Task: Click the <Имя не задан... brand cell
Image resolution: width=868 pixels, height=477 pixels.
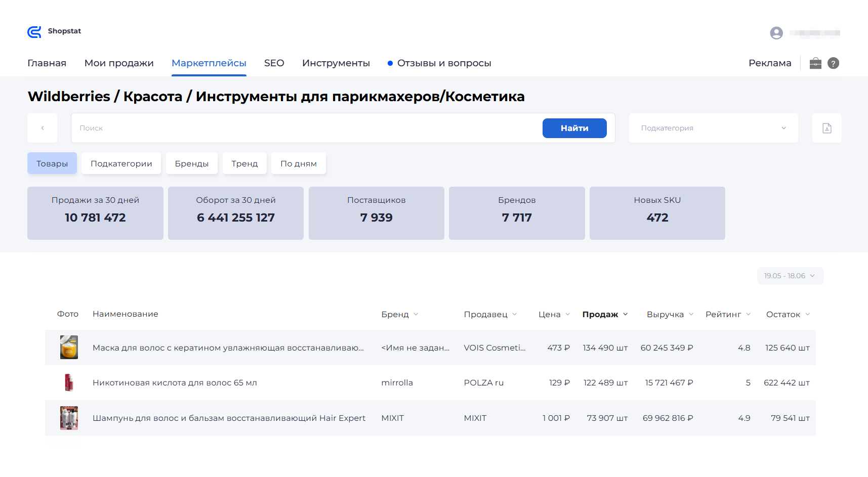Action: coord(416,348)
